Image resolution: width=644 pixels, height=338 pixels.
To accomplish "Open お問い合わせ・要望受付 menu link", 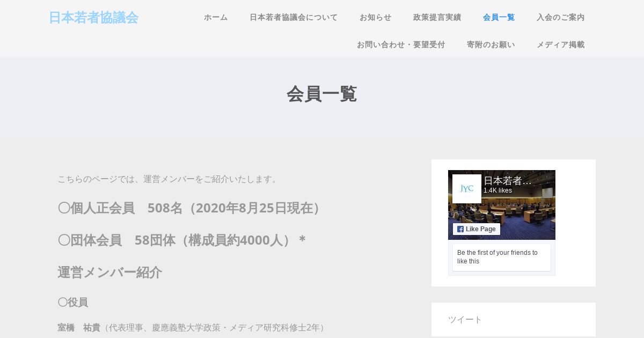I will pyautogui.click(x=401, y=45).
